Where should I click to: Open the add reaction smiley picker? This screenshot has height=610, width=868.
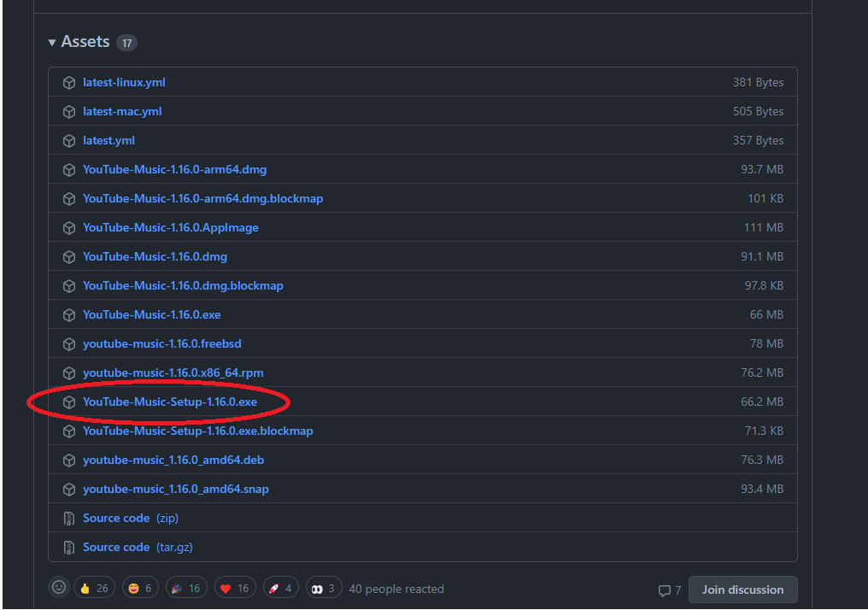click(59, 587)
